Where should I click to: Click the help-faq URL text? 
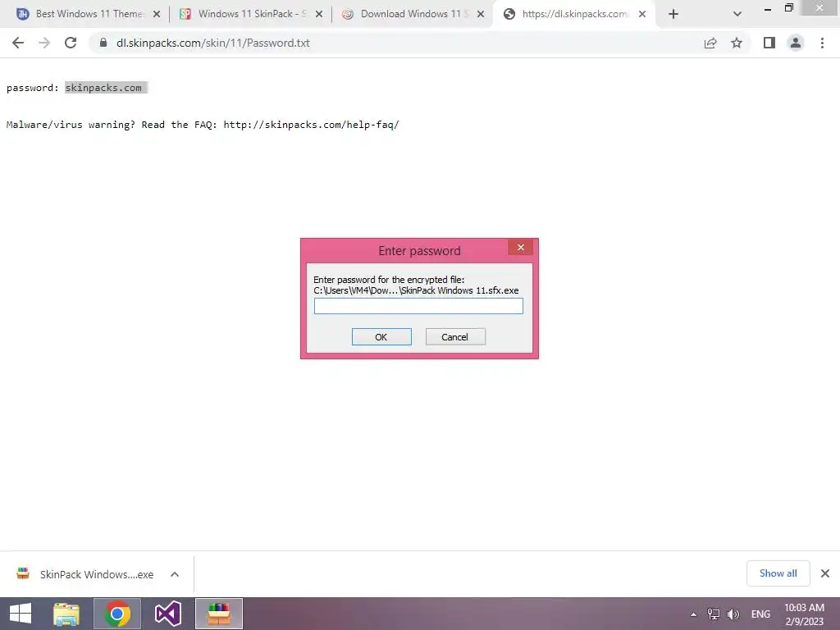coord(311,125)
